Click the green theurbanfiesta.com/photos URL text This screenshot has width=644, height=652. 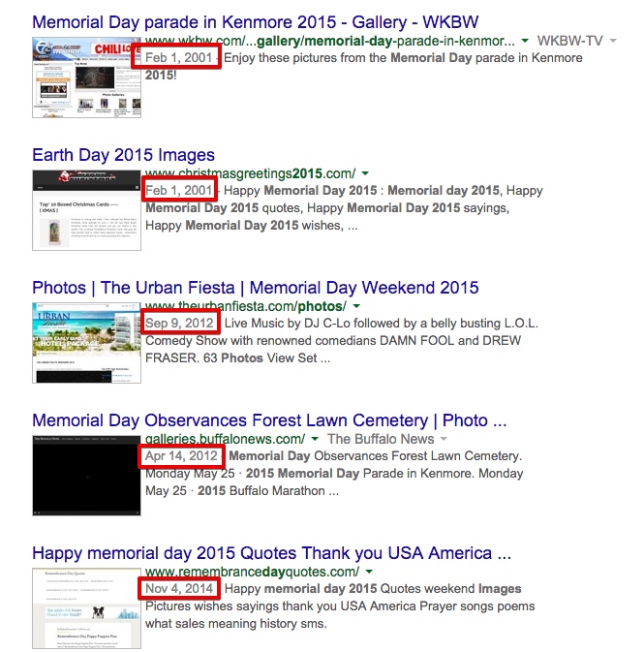click(246, 306)
